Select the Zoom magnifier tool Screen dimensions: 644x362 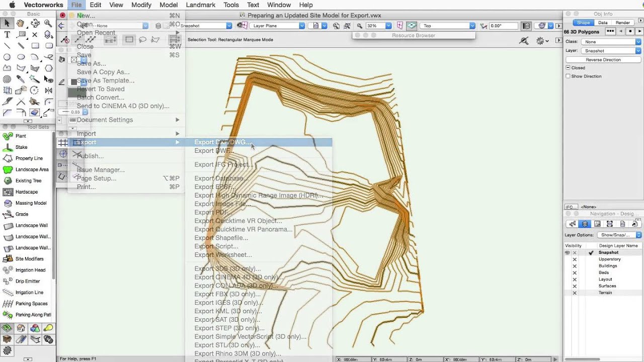[48, 23]
